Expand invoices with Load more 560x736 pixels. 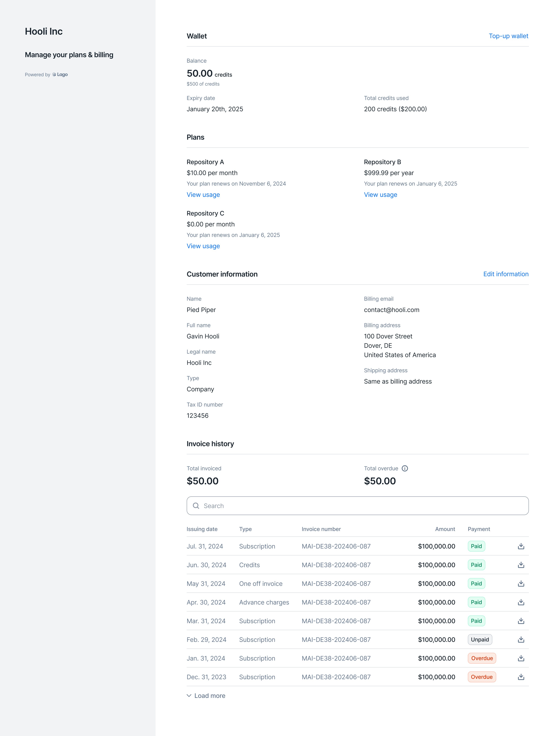pos(206,696)
